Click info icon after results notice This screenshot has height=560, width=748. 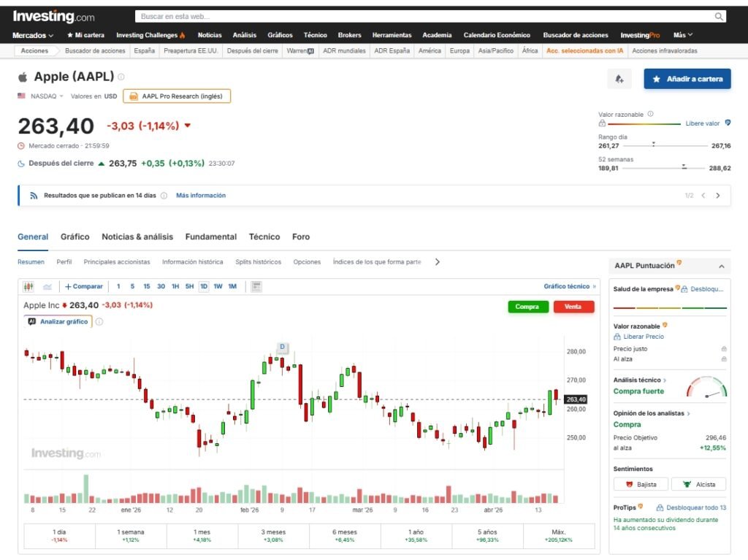[x=164, y=196]
